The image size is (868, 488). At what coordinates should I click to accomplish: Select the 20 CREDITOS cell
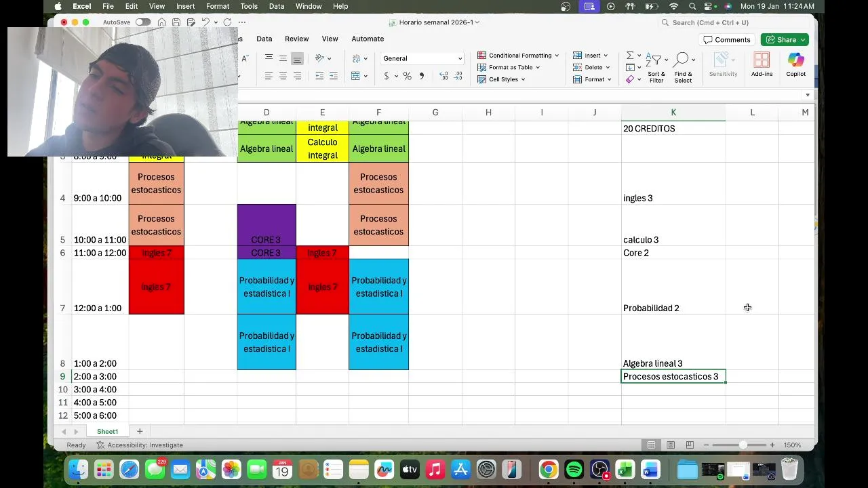coord(673,128)
